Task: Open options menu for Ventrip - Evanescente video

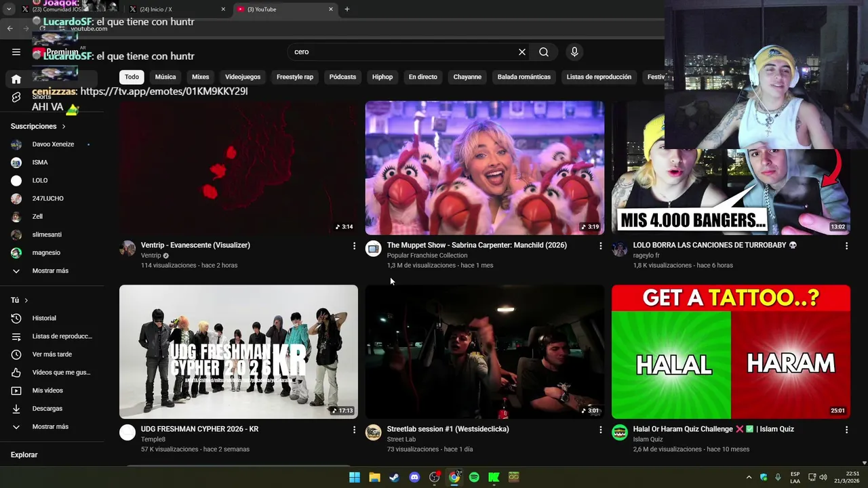Action: click(x=354, y=245)
